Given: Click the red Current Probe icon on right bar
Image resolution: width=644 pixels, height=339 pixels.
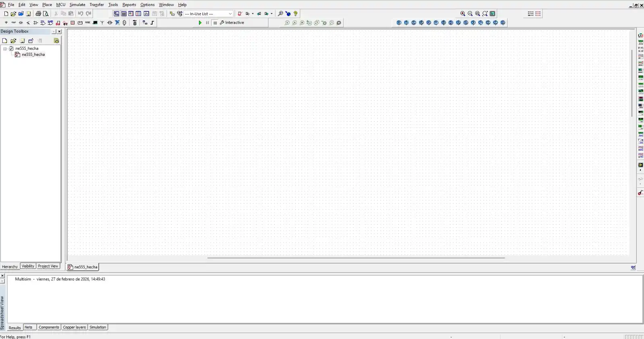Looking at the screenshot, I should 640,193.
